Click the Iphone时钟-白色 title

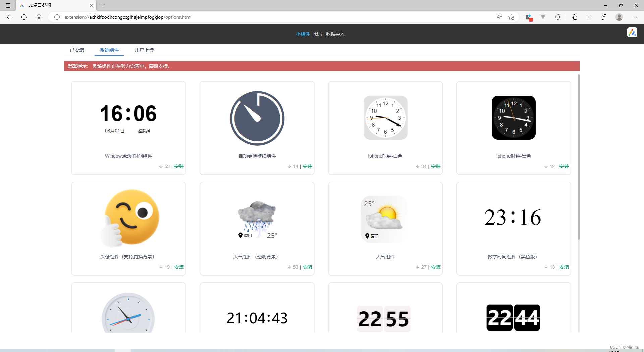coord(385,156)
